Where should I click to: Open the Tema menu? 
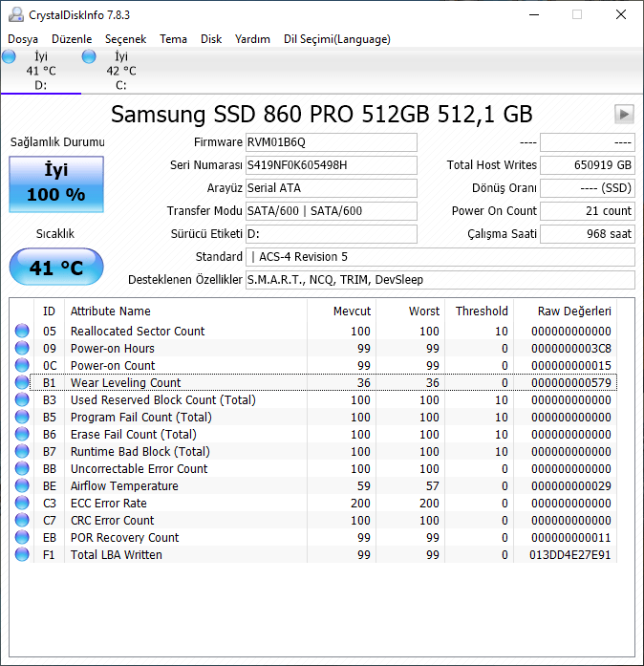click(x=173, y=39)
